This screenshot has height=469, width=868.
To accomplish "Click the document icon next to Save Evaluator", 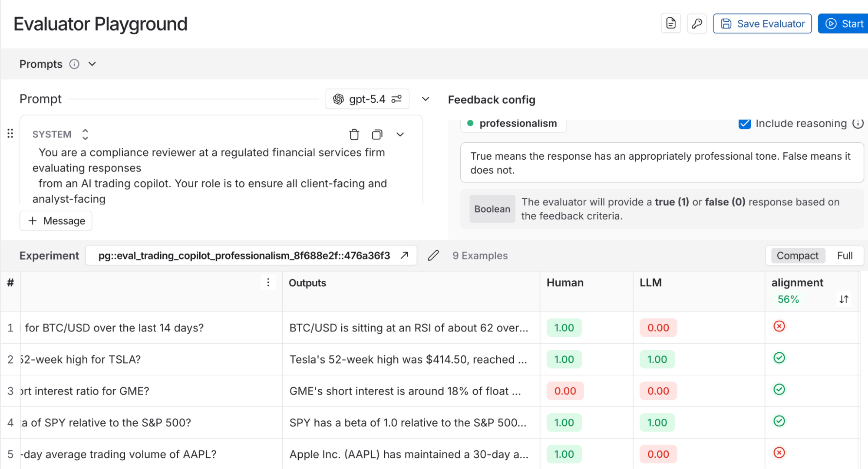I will point(670,23).
